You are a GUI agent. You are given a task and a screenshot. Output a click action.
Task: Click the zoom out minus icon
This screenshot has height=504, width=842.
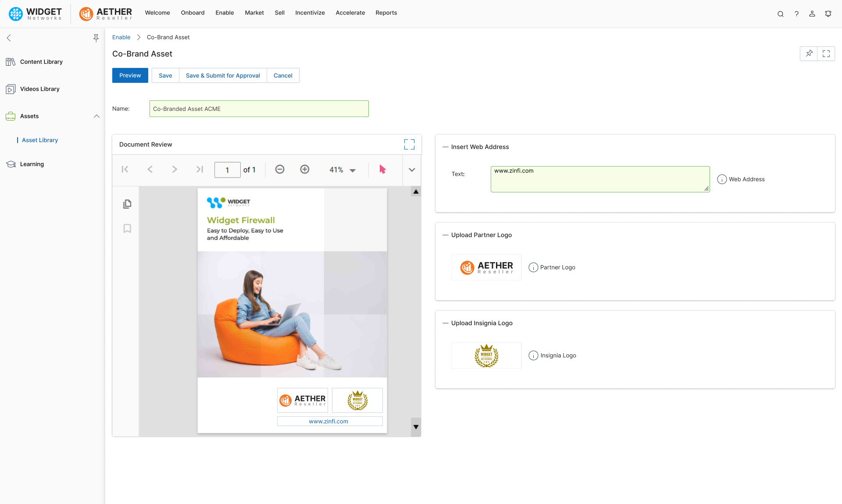click(x=280, y=170)
